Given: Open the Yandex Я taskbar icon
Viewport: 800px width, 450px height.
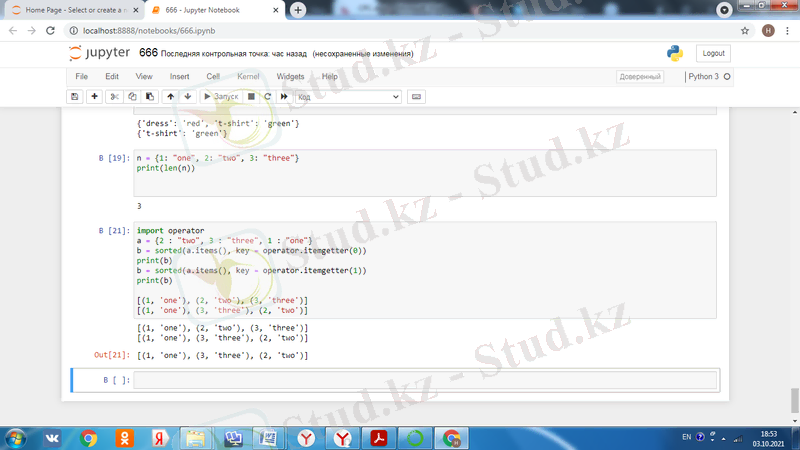Looking at the screenshot, I should tap(160, 438).
